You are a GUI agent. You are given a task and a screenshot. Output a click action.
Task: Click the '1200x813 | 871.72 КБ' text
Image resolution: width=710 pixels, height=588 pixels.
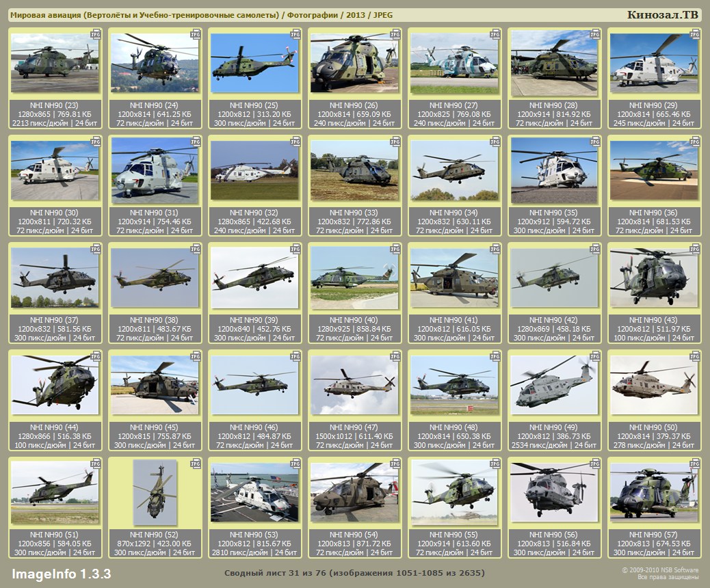(354, 544)
